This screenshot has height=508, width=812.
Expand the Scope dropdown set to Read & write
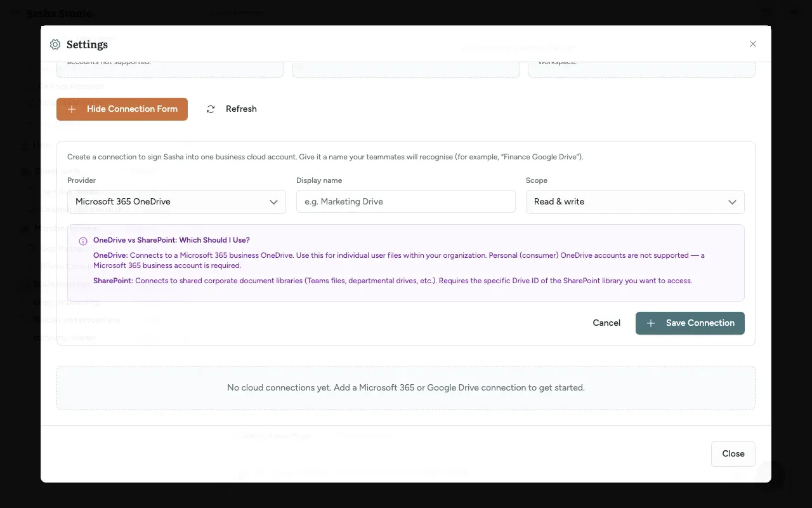635,202
